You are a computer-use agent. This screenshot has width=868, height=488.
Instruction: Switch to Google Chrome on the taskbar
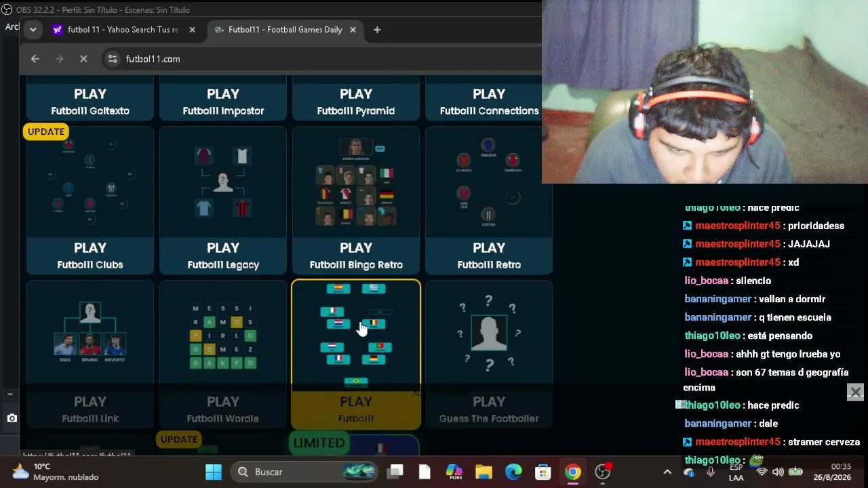coord(573,472)
